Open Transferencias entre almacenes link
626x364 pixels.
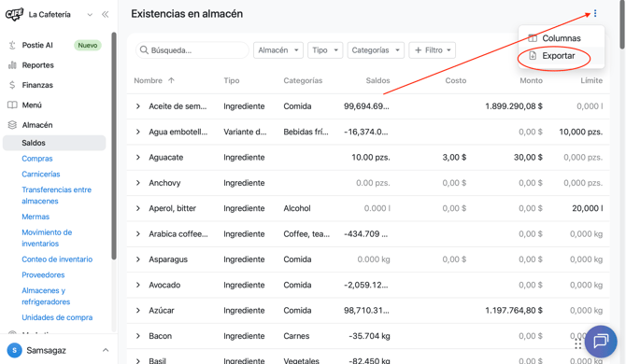click(x=56, y=195)
